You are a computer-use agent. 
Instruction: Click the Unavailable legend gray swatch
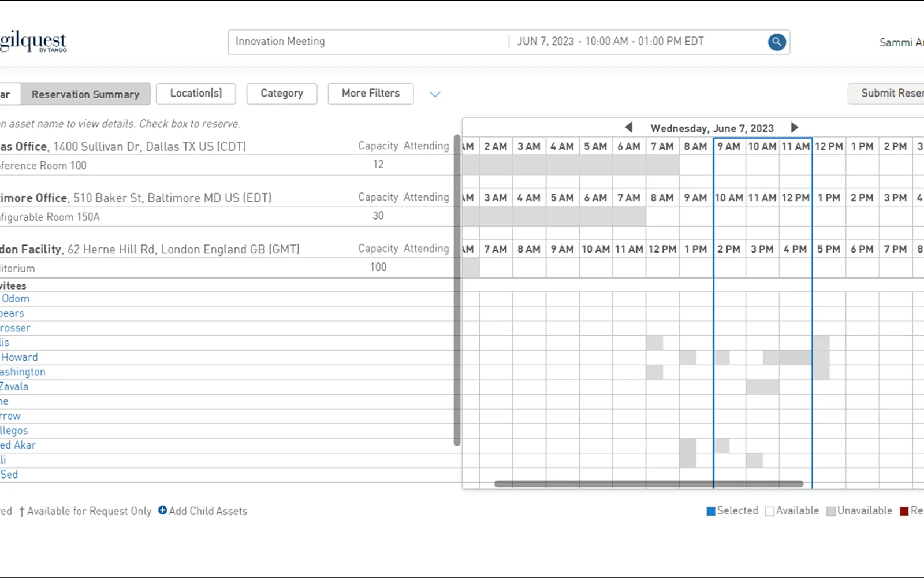click(830, 511)
